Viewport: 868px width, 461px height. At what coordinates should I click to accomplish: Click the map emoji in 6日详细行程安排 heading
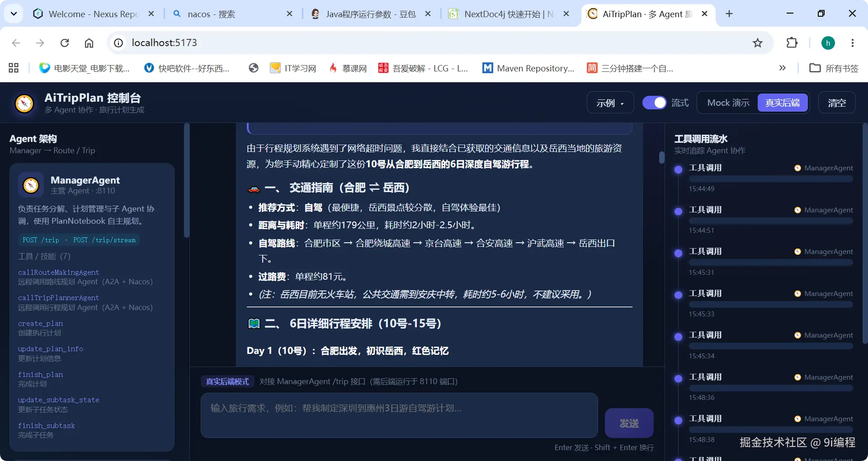(x=254, y=324)
